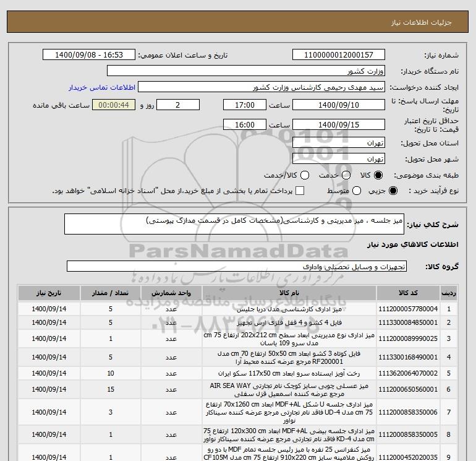This screenshot has height=461, width=476.
Task: Click quantity 15 in row 6
Action: click(111, 390)
